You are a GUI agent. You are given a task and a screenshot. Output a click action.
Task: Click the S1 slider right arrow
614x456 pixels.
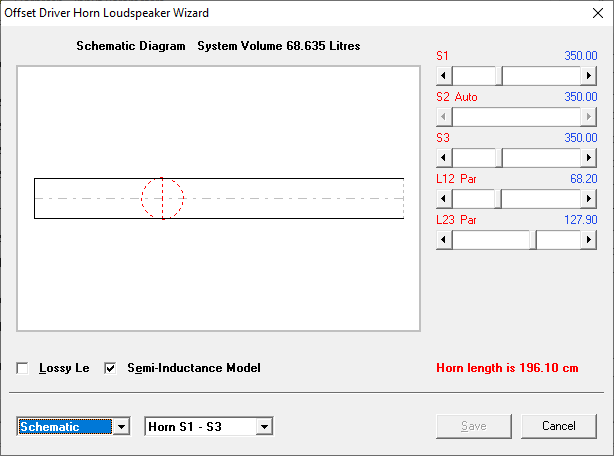(x=589, y=76)
